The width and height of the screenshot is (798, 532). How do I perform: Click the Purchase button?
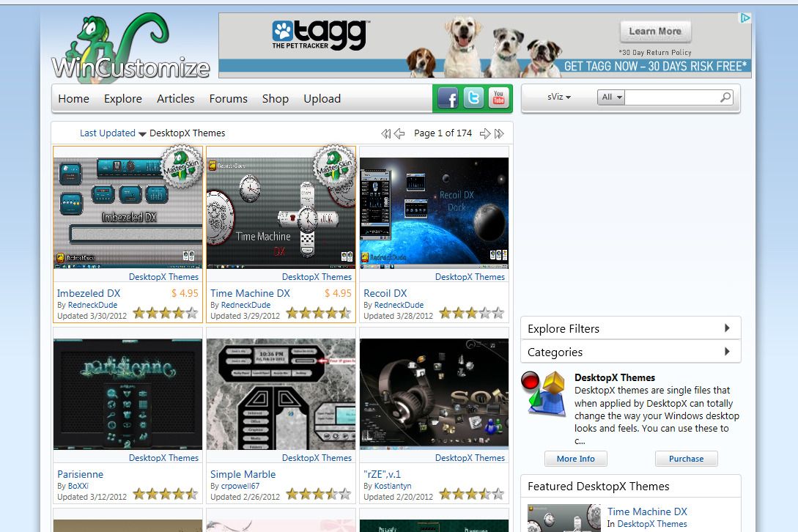point(686,459)
